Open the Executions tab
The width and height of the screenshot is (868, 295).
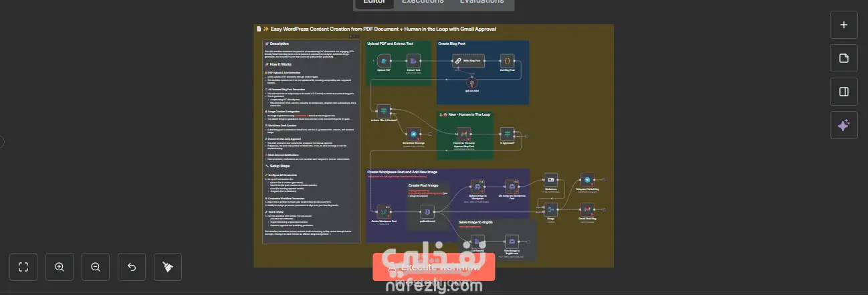[x=422, y=2]
